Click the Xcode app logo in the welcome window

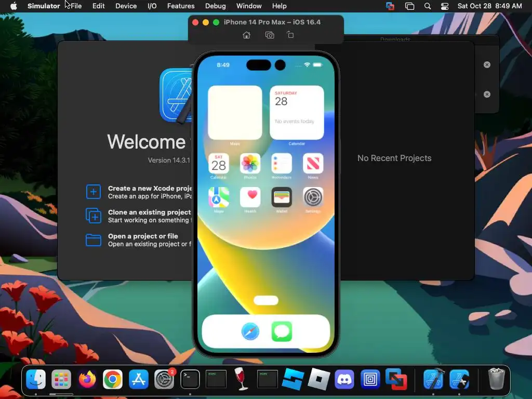click(x=177, y=95)
